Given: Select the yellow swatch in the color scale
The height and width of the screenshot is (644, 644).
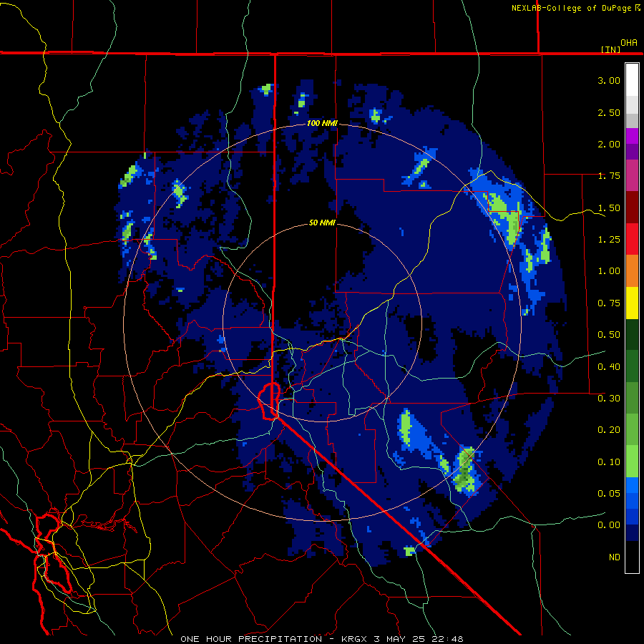Looking at the screenshot, I should pyautogui.click(x=632, y=303).
